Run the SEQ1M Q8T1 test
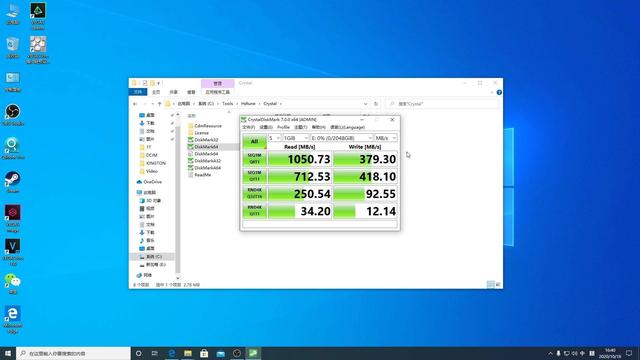Screen dimensions: 640x360 pos(254,159)
